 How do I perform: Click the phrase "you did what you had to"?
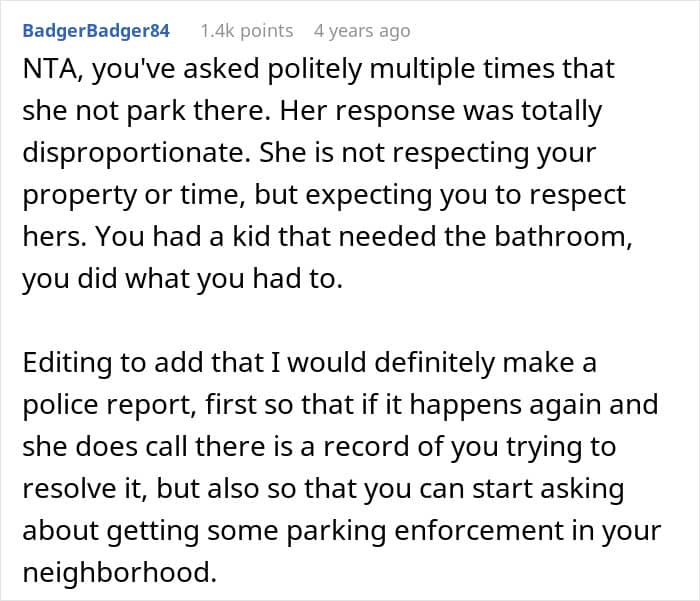click(182, 279)
